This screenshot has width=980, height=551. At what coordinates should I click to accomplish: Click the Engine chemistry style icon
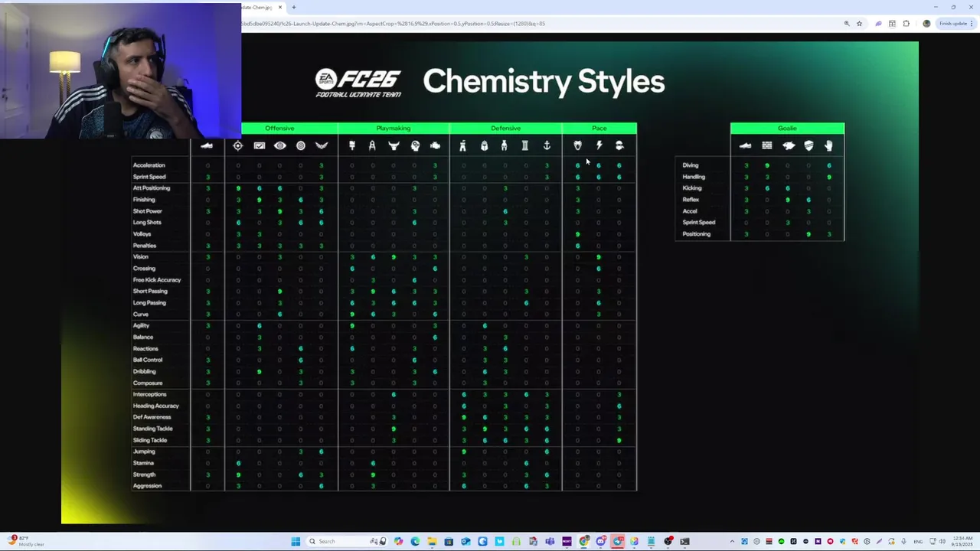[x=435, y=145]
